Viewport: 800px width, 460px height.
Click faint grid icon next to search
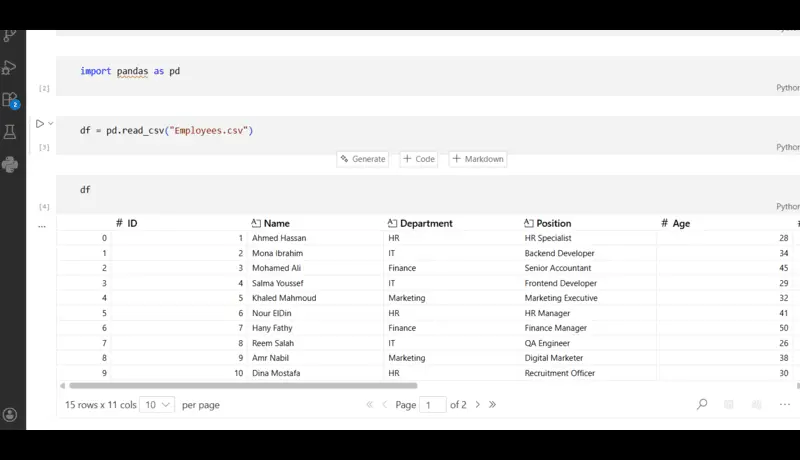point(729,404)
